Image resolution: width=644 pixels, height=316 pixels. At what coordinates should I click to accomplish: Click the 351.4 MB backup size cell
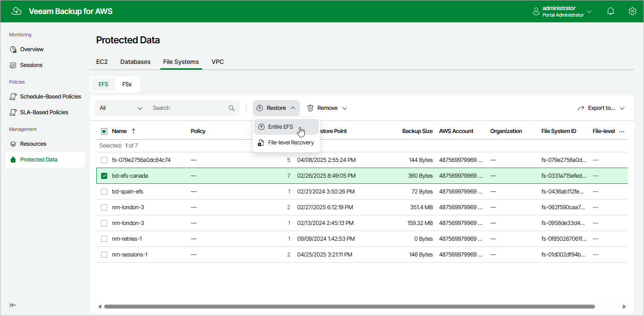coord(421,207)
